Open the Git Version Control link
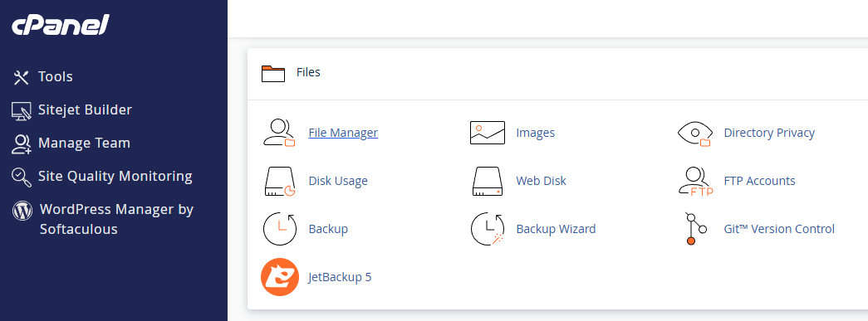 click(x=779, y=229)
